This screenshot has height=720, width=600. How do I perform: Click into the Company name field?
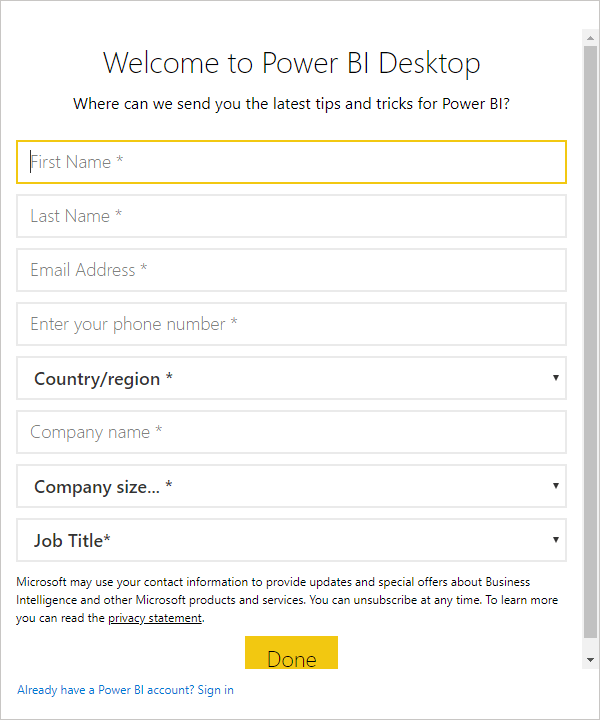pyautogui.click(x=291, y=432)
